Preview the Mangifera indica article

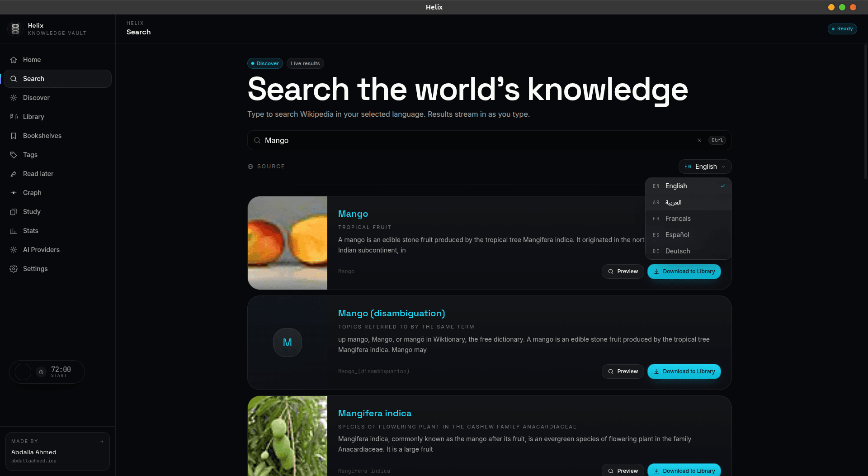pos(623,470)
